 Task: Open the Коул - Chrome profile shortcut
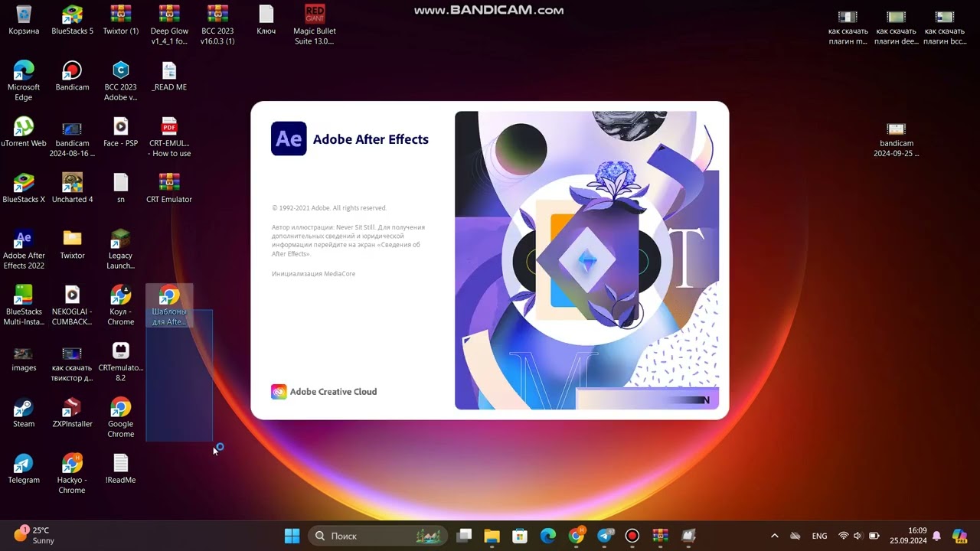[120, 306]
